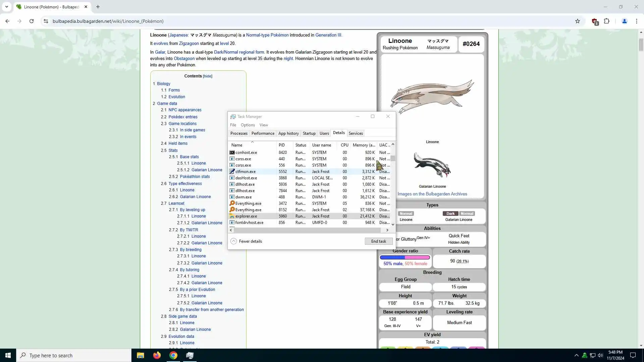This screenshot has width=644, height=362.
Task: Open File Explorer from the taskbar
Action: [x=140, y=355]
